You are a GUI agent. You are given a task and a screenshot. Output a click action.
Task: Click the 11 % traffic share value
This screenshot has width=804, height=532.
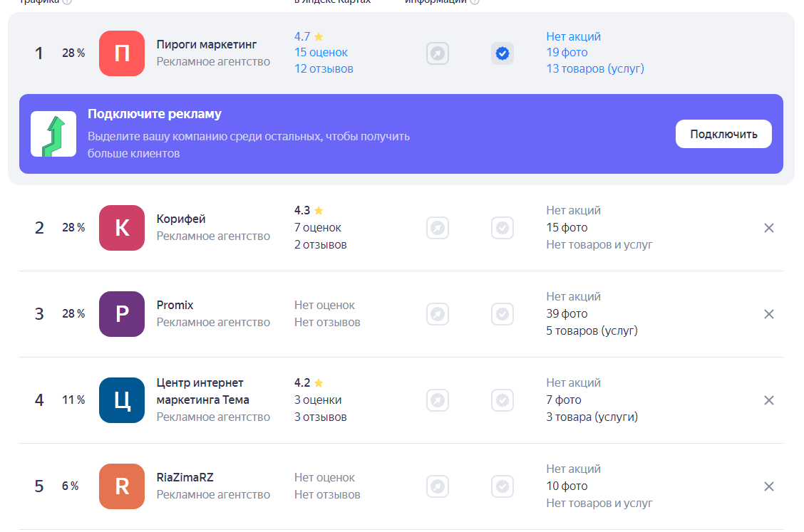(x=73, y=400)
